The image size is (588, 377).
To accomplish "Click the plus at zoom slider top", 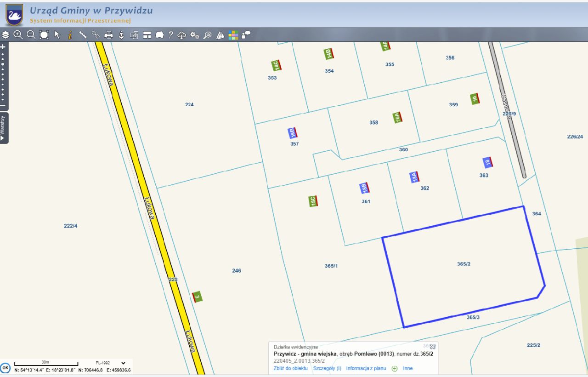I will pos(3,47).
